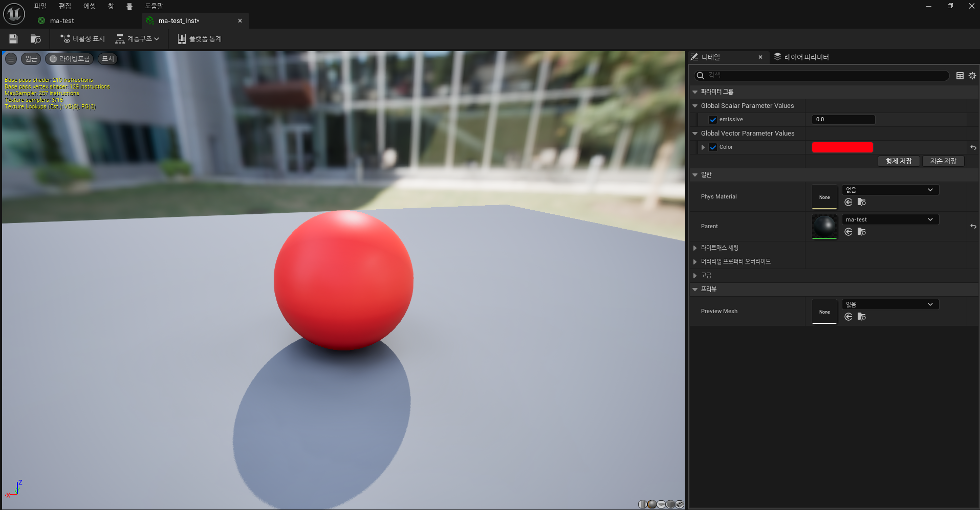Use selected asset for Parent
The image size is (980, 510).
coord(848,232)
